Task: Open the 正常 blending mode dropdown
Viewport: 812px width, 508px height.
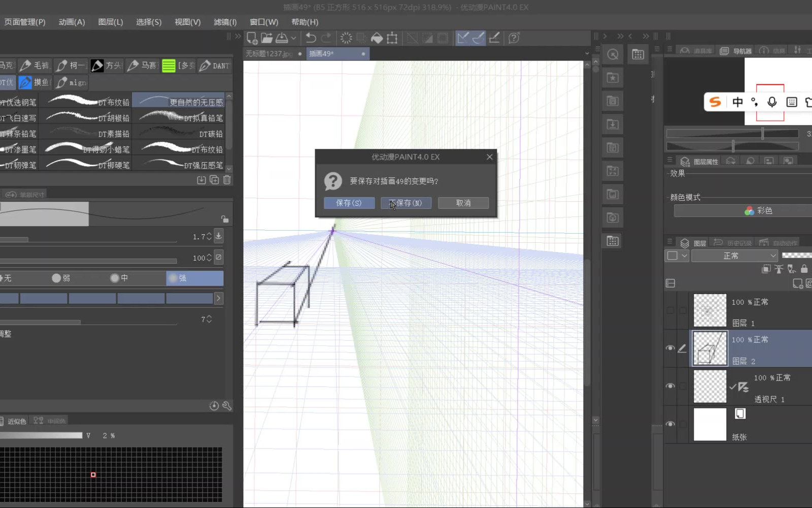Action: pyautogui.click(x=734, y=256)
